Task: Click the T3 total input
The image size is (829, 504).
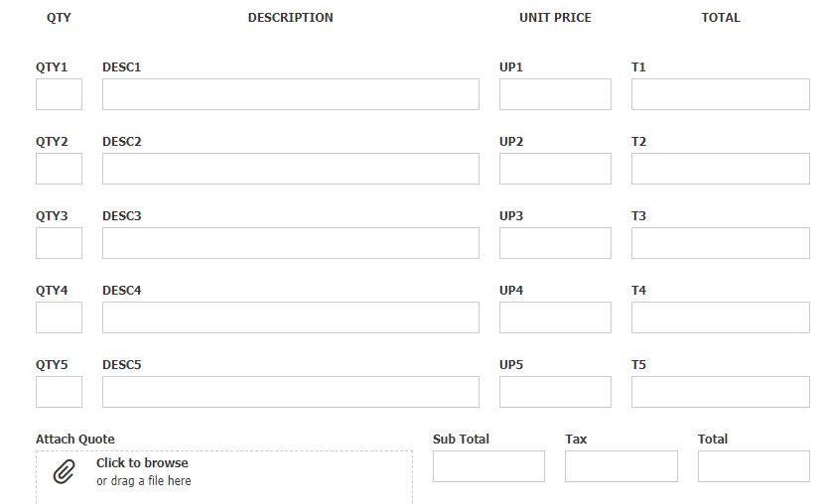Action: click(x=720, y=243)
